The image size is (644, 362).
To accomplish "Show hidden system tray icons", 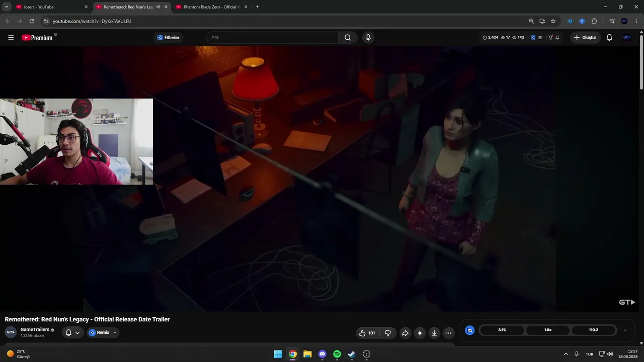I will click(566, 354).
